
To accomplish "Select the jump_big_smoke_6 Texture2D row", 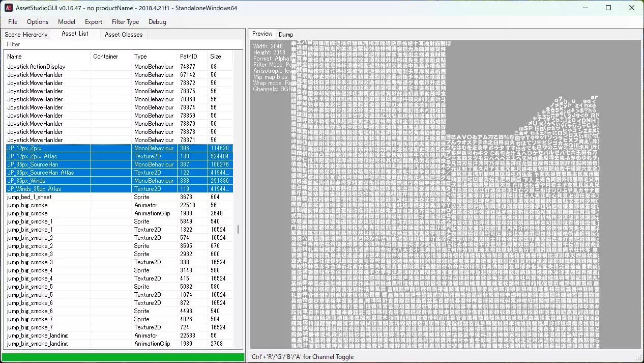I will click(x=119, y=303).
